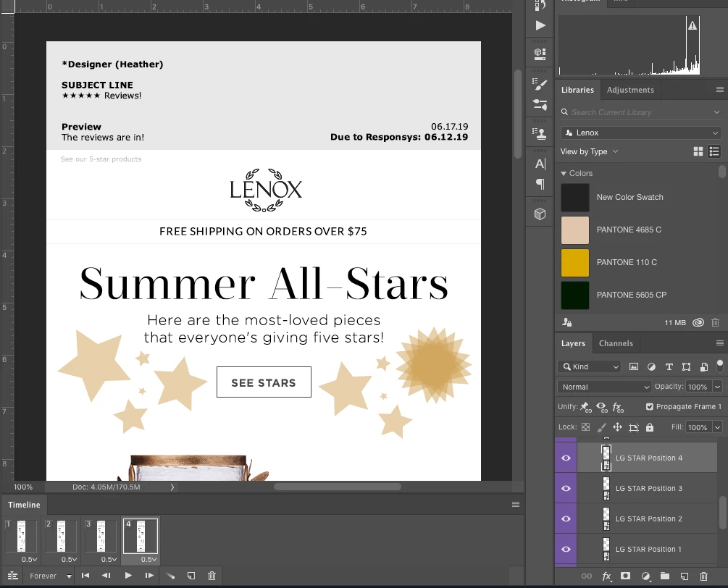
Task: Open the Brush Settings panel icon
Action: click(x=540, y=84)
